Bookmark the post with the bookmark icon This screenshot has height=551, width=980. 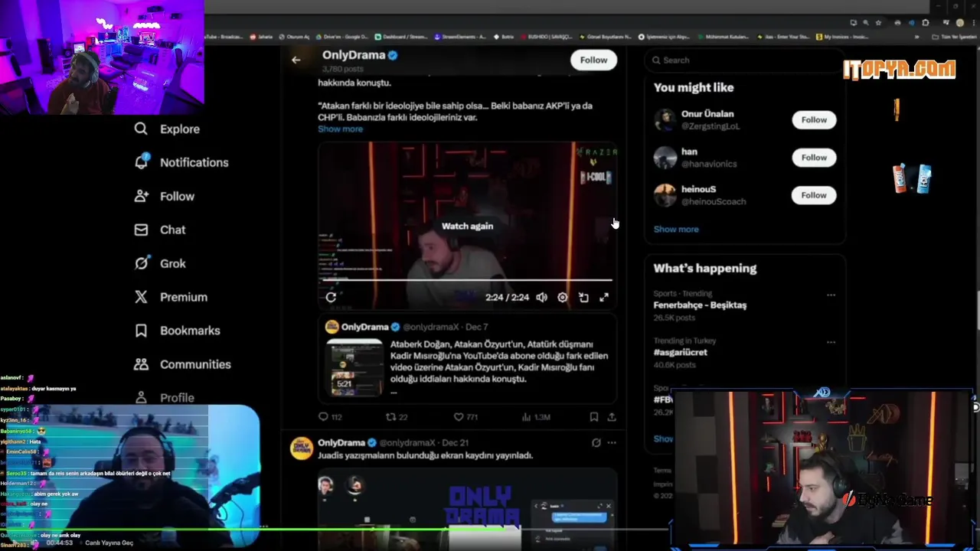[x=593, y=417]
